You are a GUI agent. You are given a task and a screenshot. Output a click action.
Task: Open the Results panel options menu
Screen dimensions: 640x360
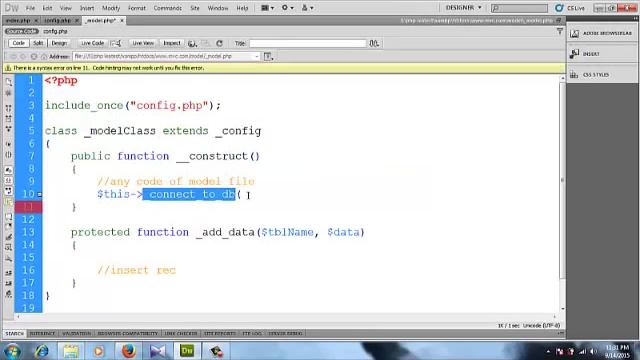561,333
